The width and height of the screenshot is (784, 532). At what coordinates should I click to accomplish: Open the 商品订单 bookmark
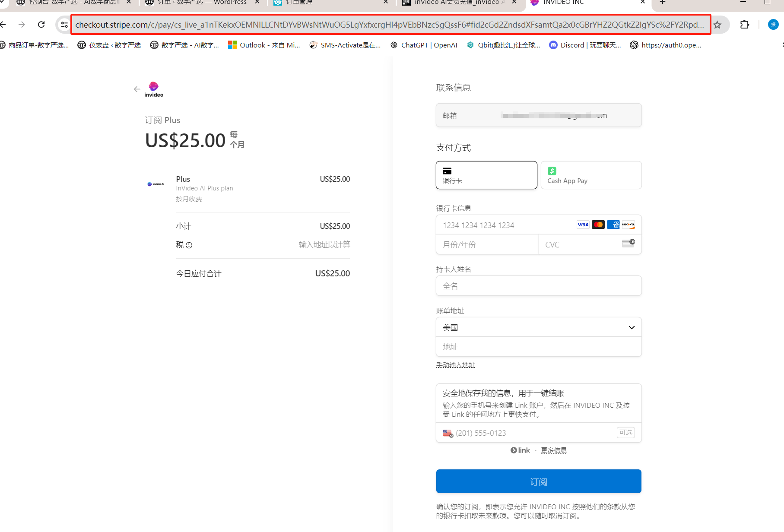coord(34,45)
